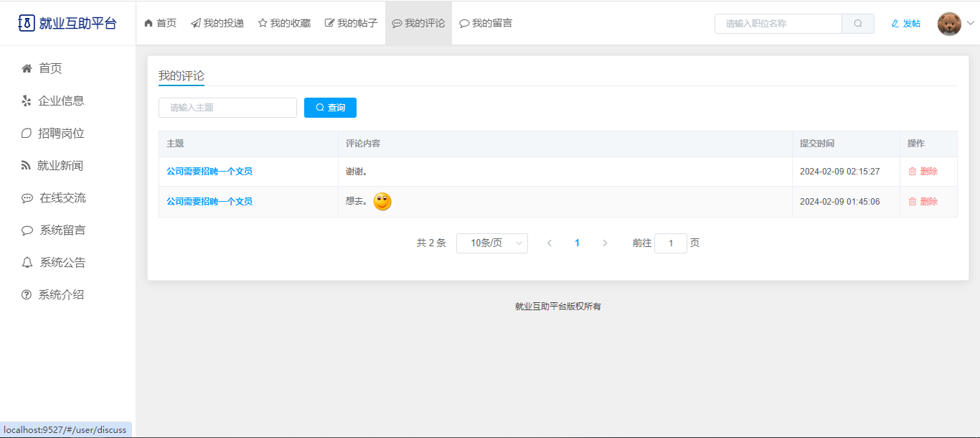The height and width of the screenshot is (438, 980).
Task: Click the 前往 page number input box
Action: (x=671, y=243)
